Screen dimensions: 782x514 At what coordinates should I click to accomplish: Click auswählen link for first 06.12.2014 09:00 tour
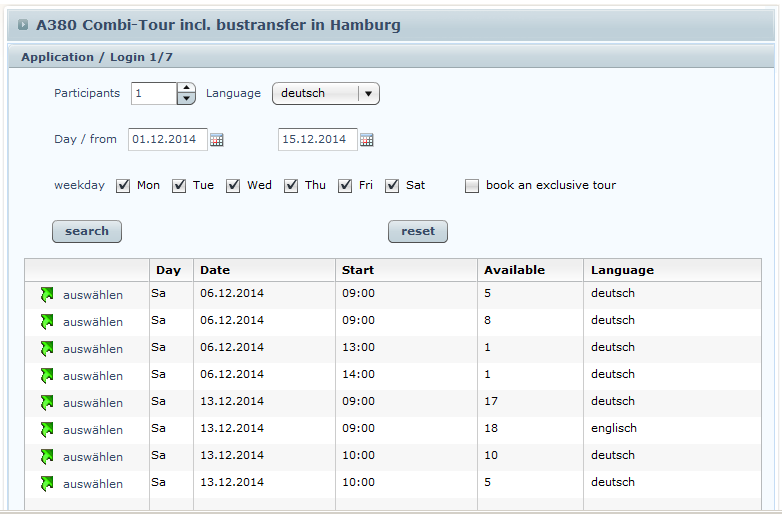click(x=92, y=295)
